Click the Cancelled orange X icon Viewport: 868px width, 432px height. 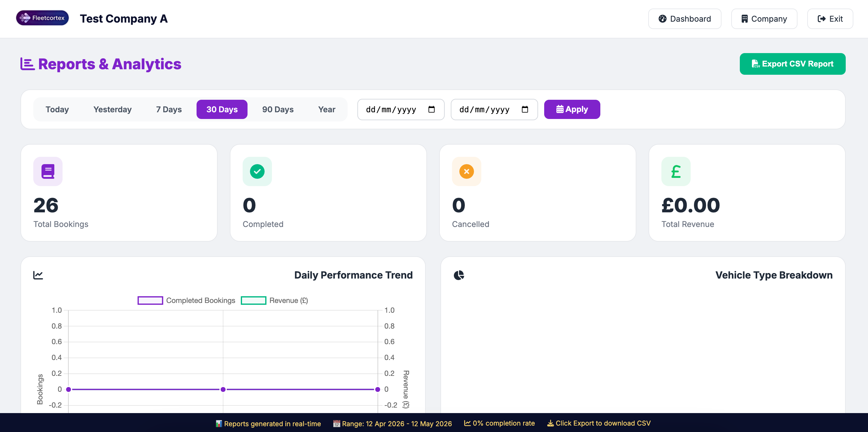(x=466, y=171)
